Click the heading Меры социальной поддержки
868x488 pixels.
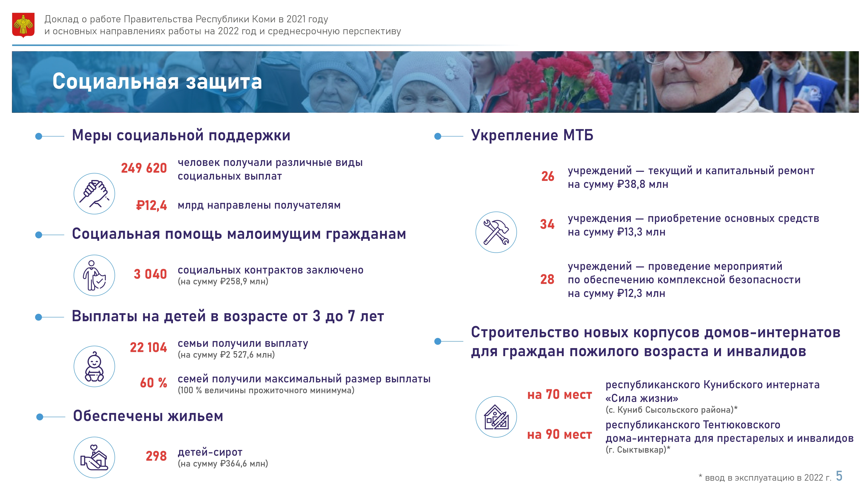[x=181, y=135]
